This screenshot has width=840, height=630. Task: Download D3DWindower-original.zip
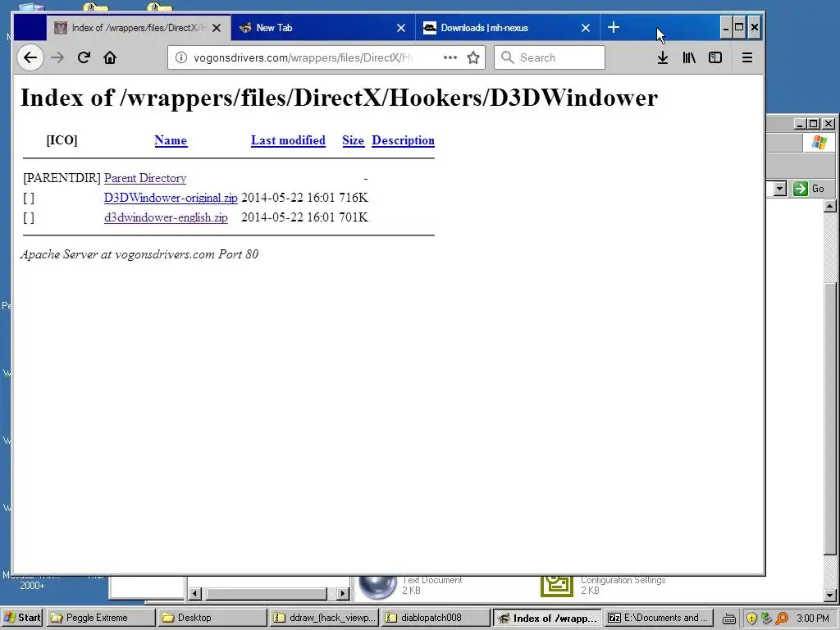(171, 198)
